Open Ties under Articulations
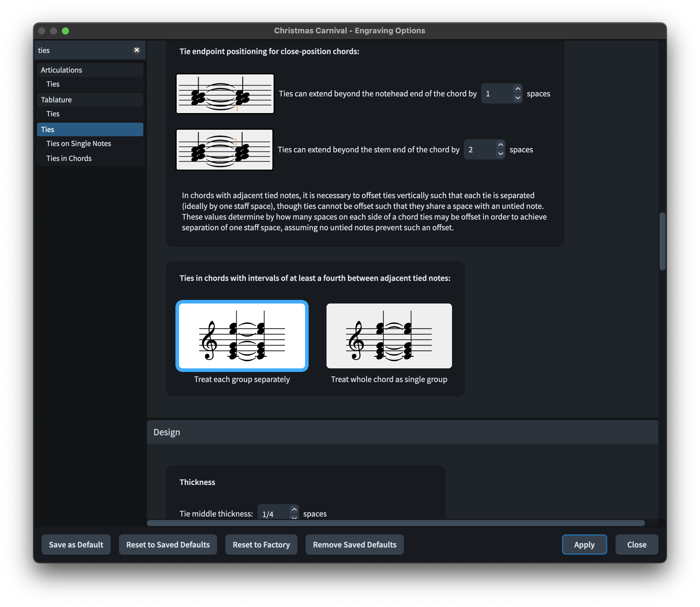This screenshot has width=700, height=607. click(53, 84)
